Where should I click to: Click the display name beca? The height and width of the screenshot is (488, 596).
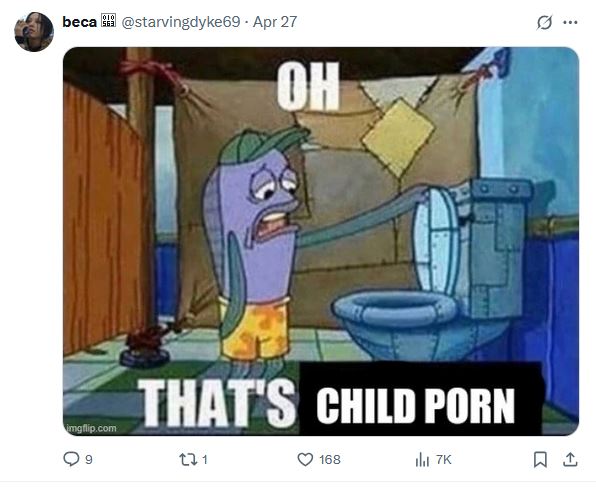tap(79, 22)
